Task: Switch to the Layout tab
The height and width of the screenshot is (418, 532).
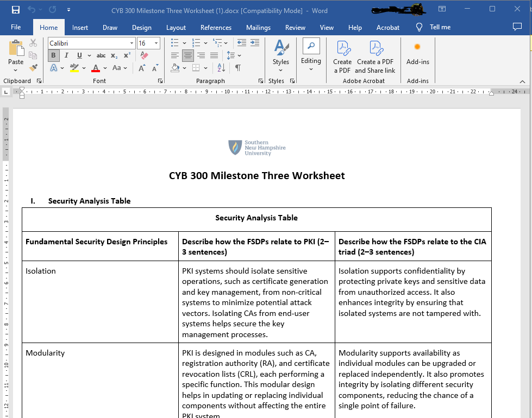Action: (176, 28)
